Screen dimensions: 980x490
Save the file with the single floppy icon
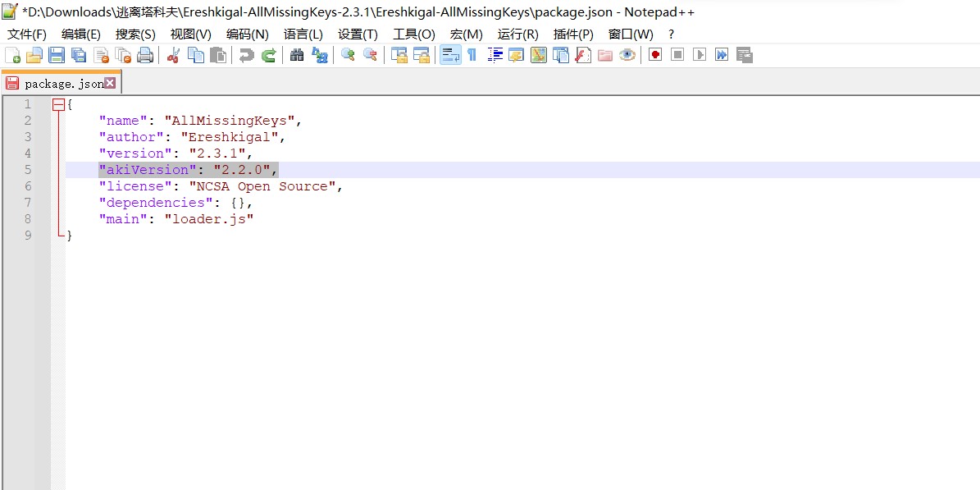point(57,55)
